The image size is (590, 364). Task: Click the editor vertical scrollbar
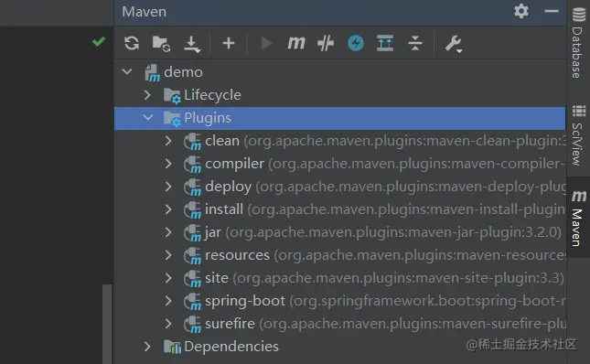(x=107, y=324)
